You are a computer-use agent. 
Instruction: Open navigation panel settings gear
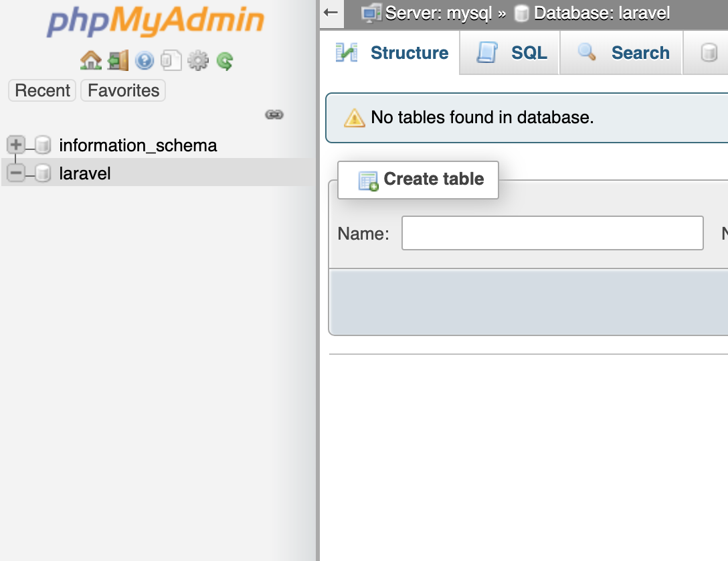[197, 62]
